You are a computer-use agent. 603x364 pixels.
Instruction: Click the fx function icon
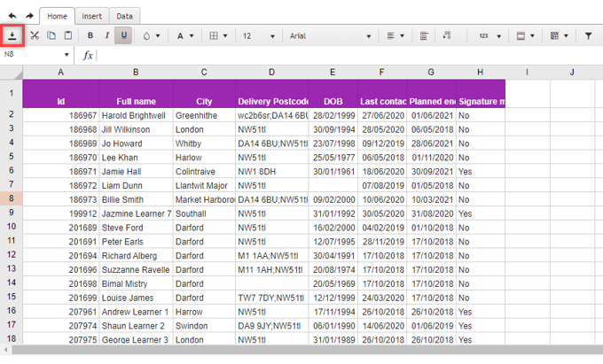pos(88,55)
